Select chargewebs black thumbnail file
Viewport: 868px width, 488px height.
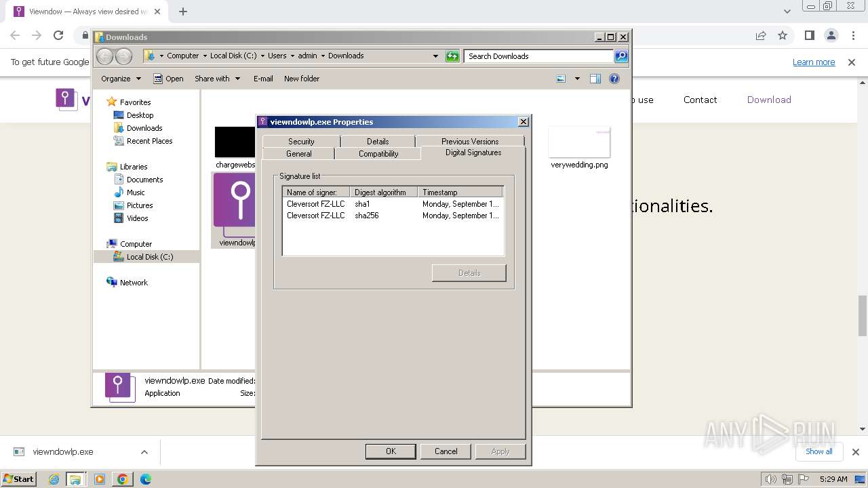coord(235,148)
